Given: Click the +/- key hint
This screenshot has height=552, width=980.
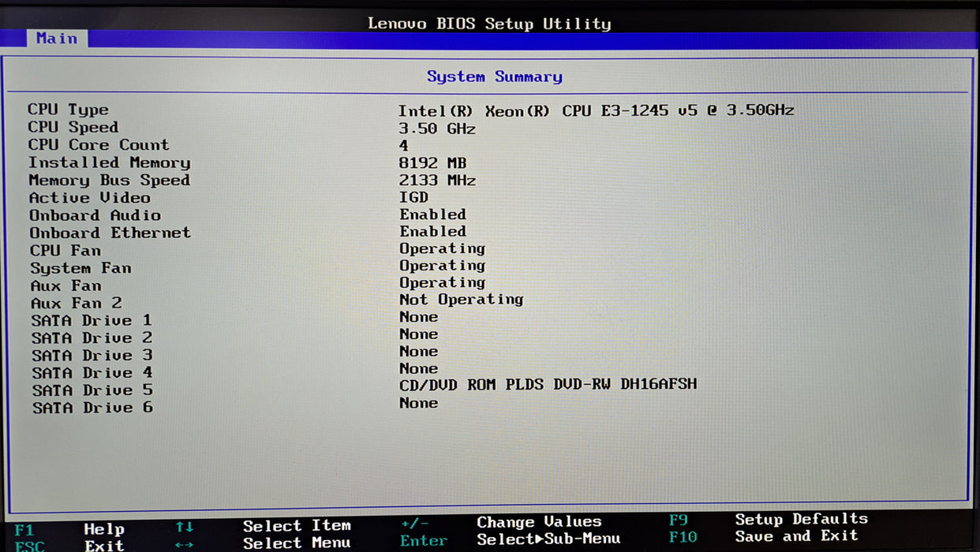Looking at the screenshot, I should point(415,523).
